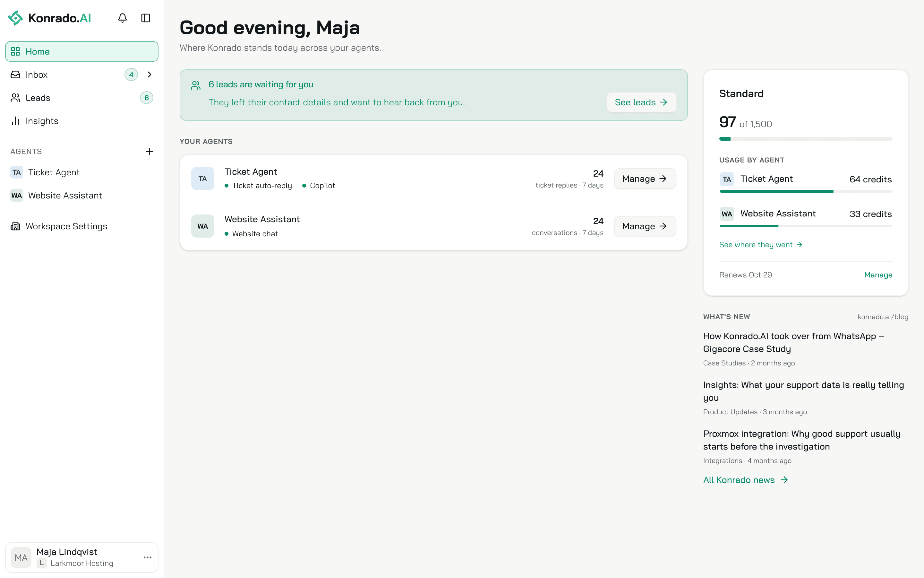Click the Website chat status label
The width and height of the screenshot is (924, 578).
(255, 234)
